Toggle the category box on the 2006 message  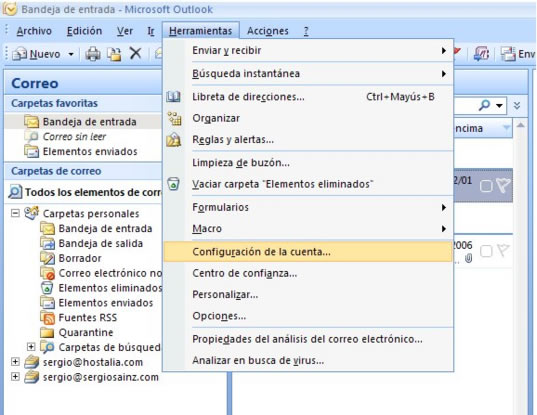click(x=486, y=251)
